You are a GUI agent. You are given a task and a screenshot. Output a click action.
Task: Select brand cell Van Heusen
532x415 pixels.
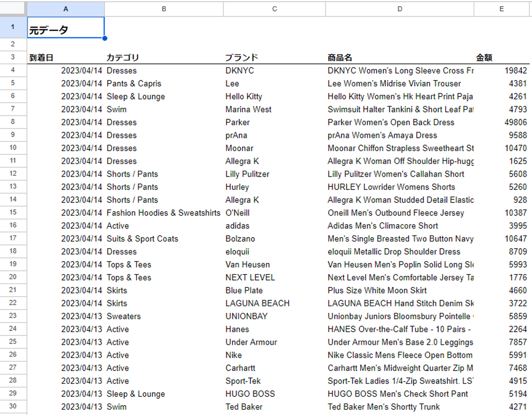274,264
